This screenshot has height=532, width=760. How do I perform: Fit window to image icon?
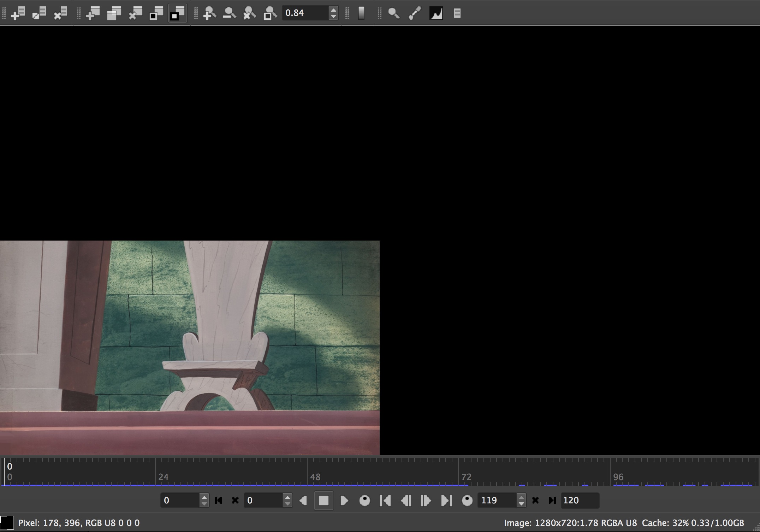click(156, 13)
